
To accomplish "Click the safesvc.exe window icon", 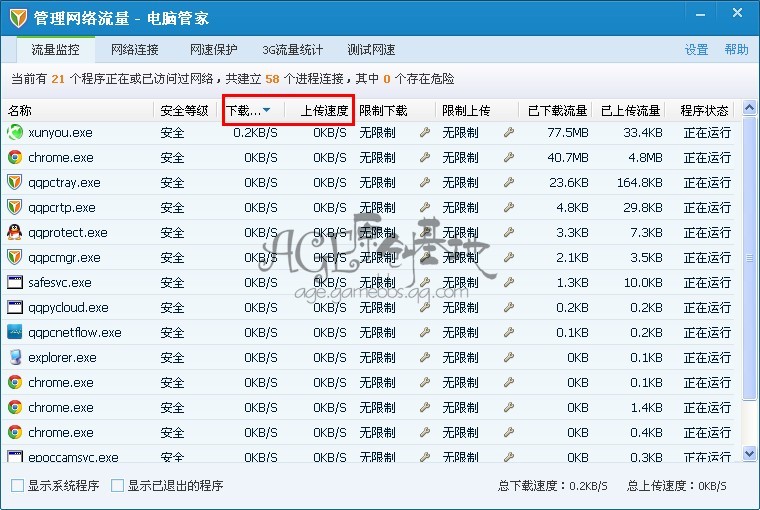I will click(15, 282).
